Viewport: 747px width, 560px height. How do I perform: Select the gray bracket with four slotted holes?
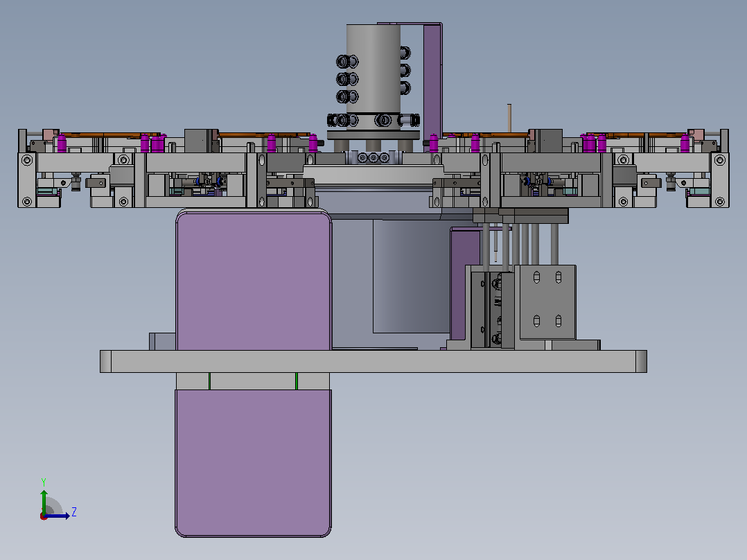[547, 303]
